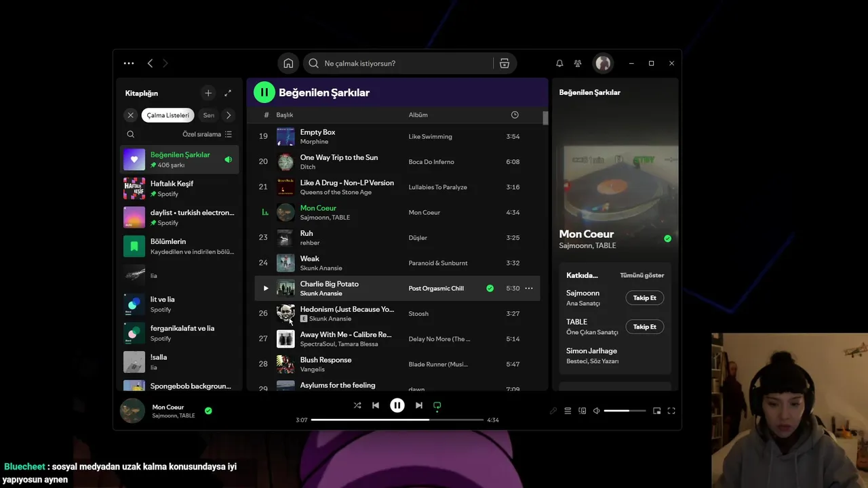This screenshot has width=868, height=488.
Task: Play Charlie Big Potato with its row play icon
Action: click(x=265, y=288)
